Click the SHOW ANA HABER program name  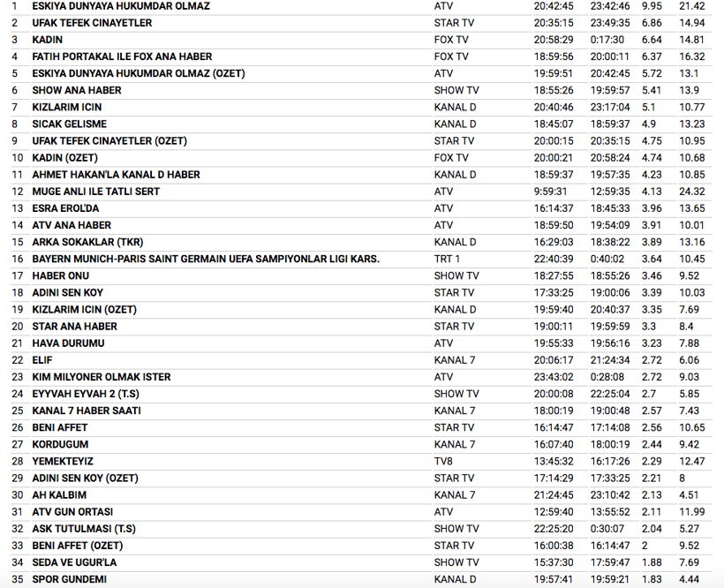click(x=77, y=90)
